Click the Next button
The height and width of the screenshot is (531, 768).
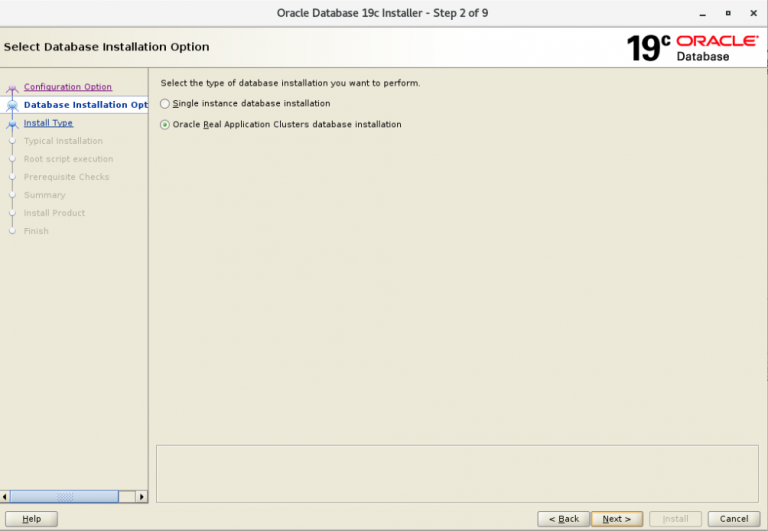616,519
